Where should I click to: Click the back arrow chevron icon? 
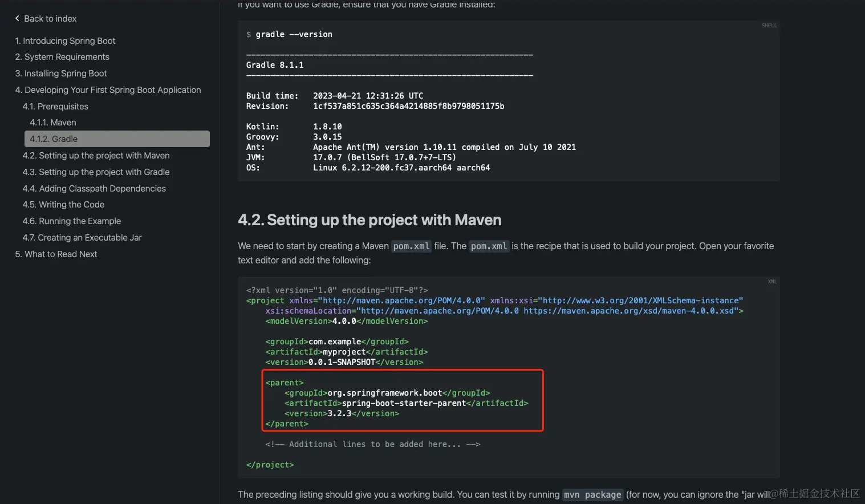[17, 18]
